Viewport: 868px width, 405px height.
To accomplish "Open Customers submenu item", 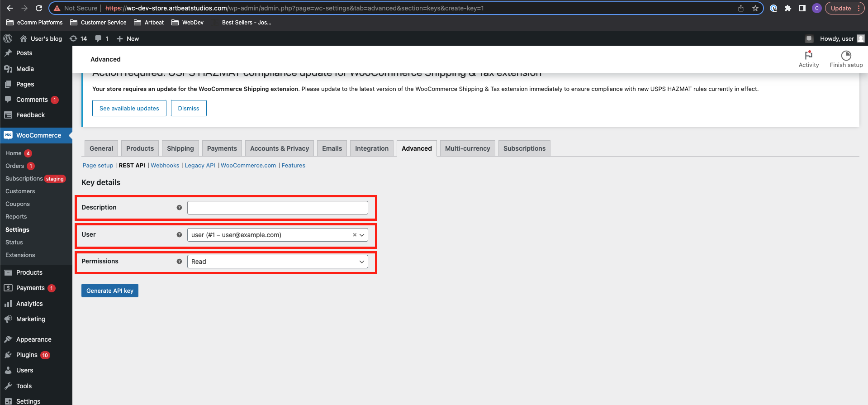I will [x=20, y=191].
